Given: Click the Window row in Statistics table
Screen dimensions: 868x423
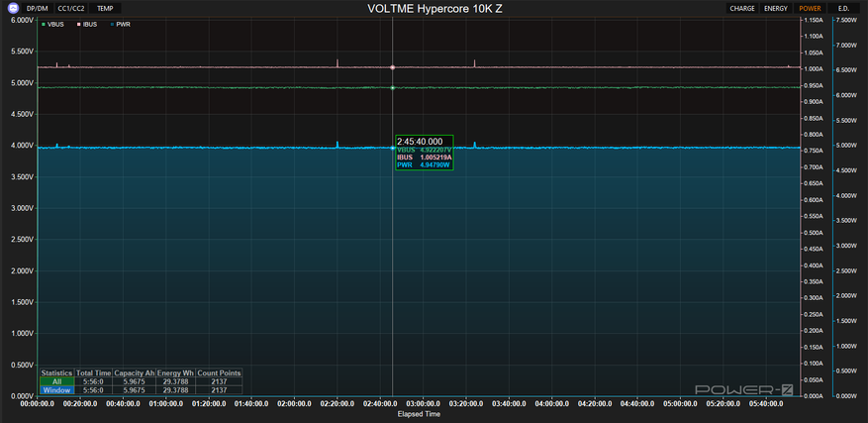Looking at the screenshot, I should (x=141, y=390).
